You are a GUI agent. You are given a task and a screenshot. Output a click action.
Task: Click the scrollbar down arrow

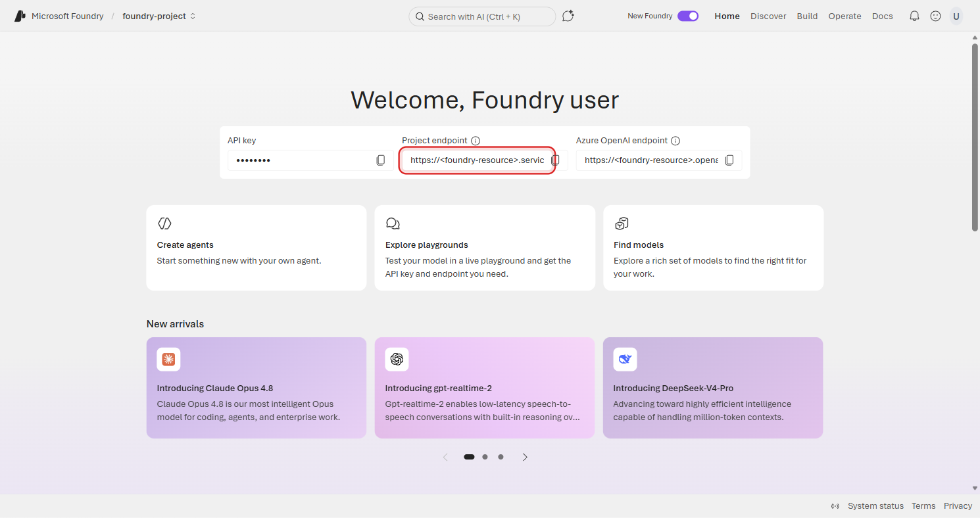975,488
